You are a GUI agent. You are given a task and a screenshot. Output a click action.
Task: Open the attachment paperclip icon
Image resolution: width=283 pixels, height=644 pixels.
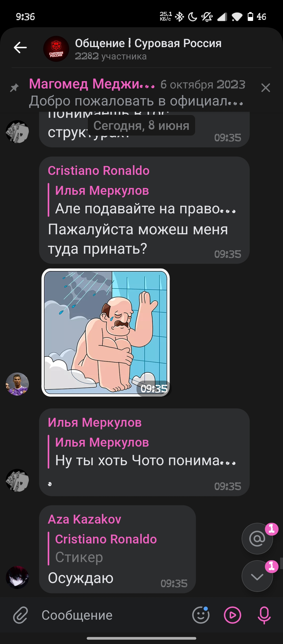pyautogui.click(x=20, y=615)
